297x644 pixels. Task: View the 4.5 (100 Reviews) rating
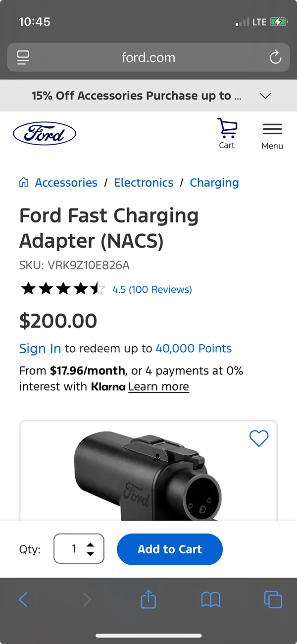pyautogui.click(x=152, y=289)
